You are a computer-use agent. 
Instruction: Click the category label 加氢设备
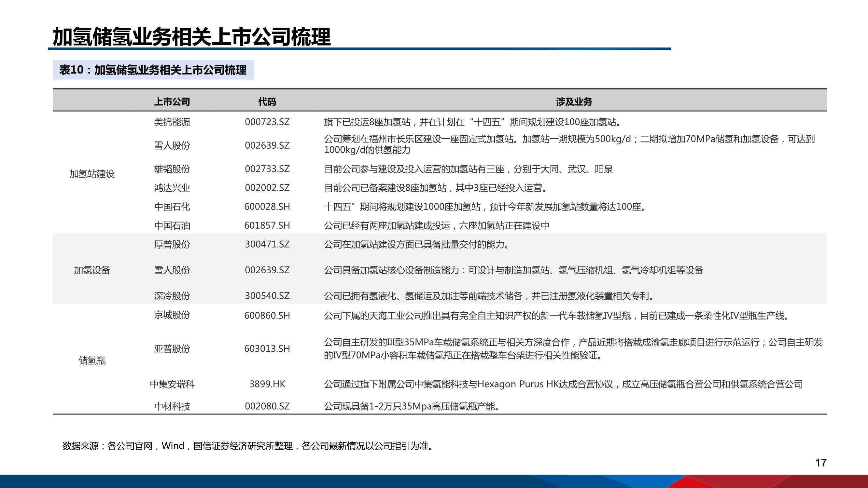92,270
